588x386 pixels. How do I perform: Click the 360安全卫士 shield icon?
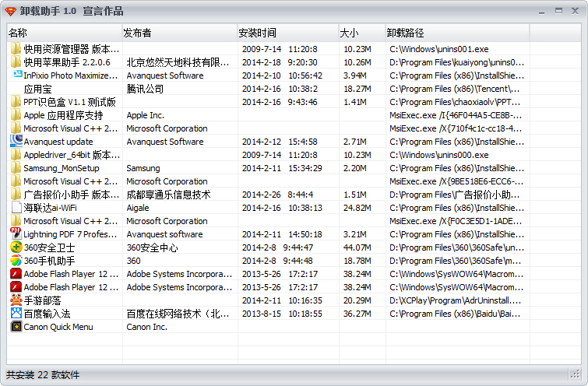tap(16, 247)
